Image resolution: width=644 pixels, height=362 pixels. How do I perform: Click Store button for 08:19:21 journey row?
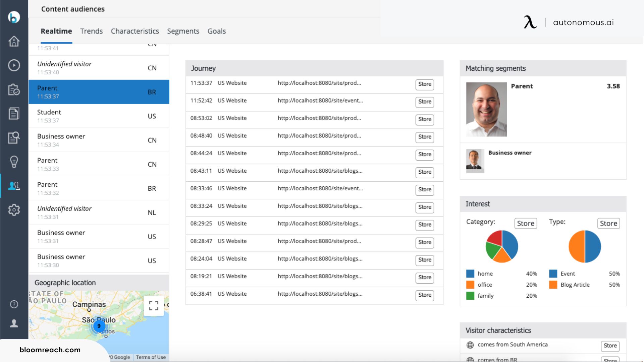(x=425, y=278)
